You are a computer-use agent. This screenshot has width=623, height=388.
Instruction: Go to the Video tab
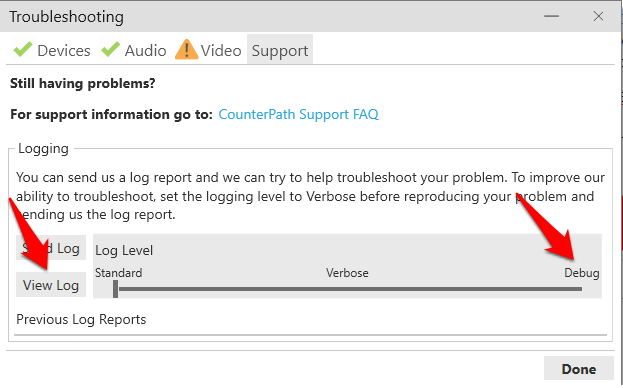(209, 50)
